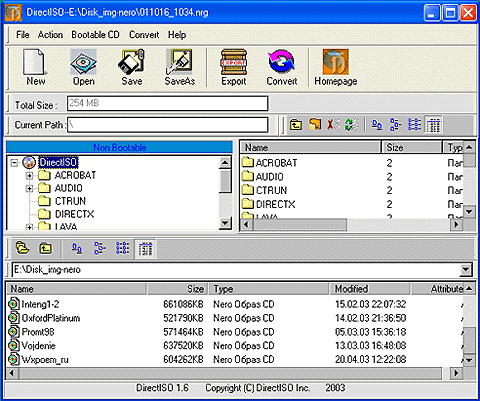This screenshot has width=480, height=401.
Task: Switch image pane to list view
Action: pyautogui.click(x=414, y=125)
